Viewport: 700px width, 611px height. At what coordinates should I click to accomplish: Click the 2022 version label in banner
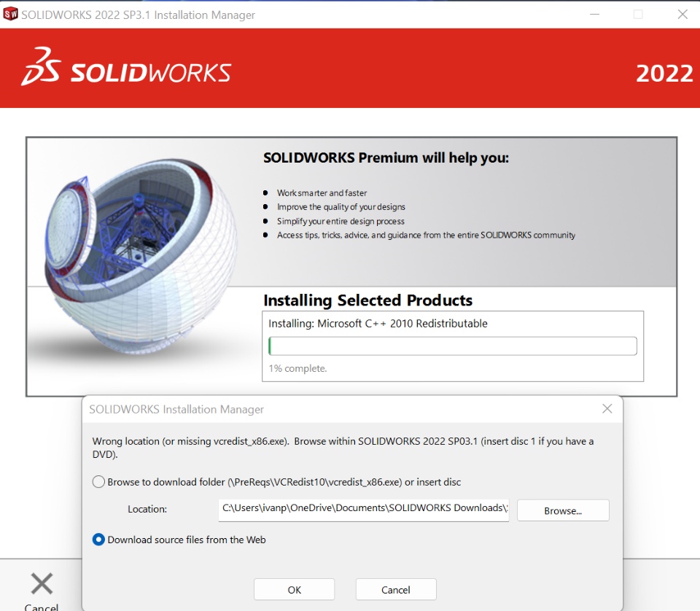point(664,74)
